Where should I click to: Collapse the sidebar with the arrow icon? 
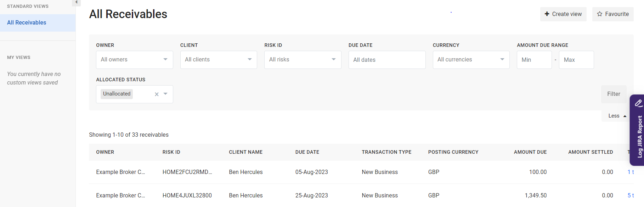pos(76,2)
